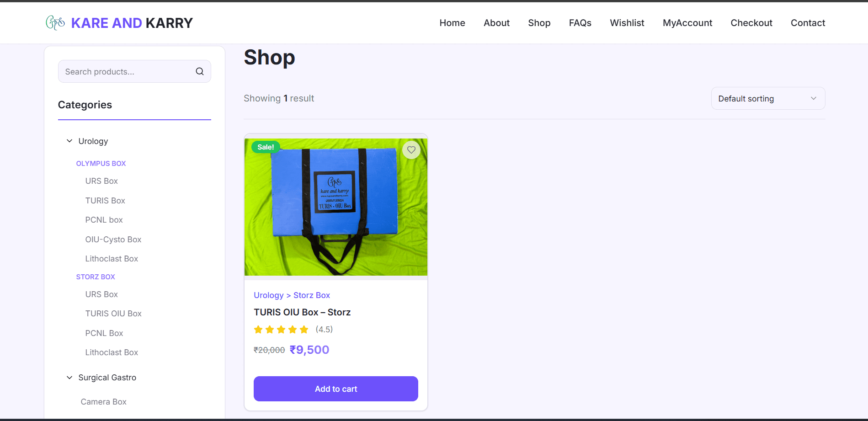Select URS Box under Olympus Box
Screen dimensions: 868x421
point(101,181)
